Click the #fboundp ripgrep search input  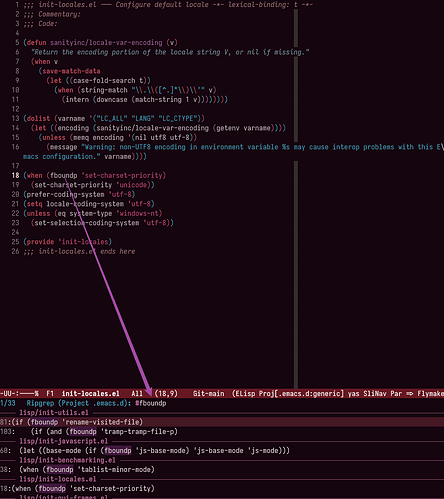pos(151,403)
